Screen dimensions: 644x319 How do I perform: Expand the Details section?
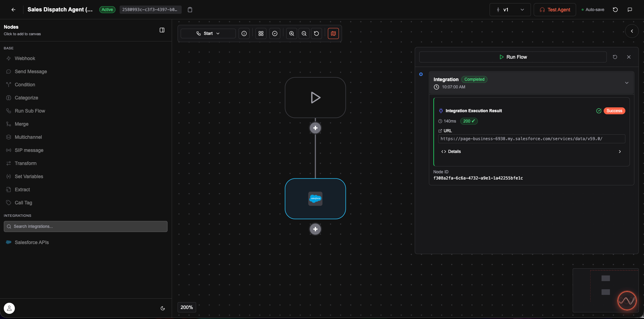tap(531, 152)
